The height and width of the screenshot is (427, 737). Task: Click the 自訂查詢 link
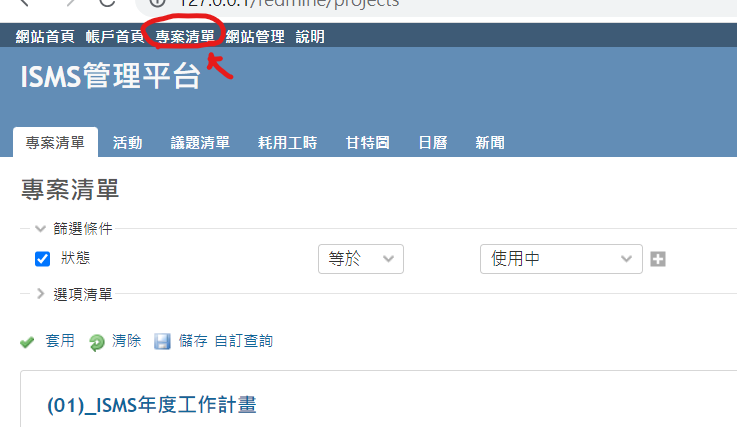pyautogui.click(x=243, y=341)
